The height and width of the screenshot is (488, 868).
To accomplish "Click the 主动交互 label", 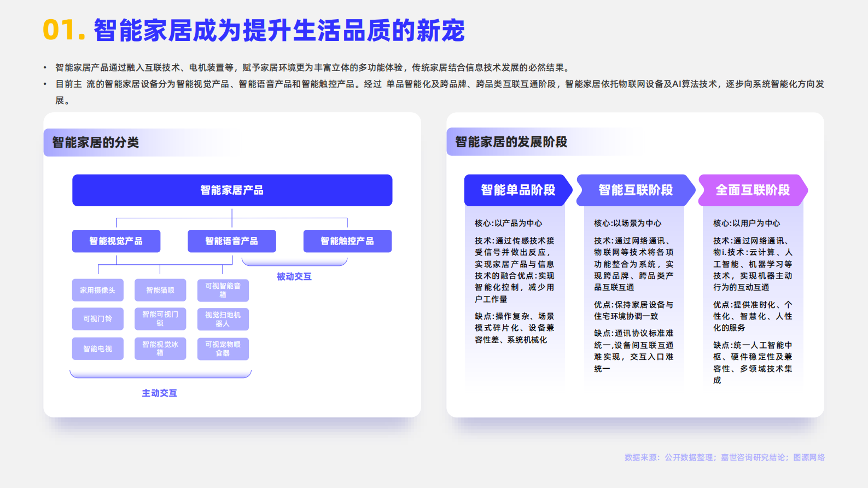I will [159, 393].
